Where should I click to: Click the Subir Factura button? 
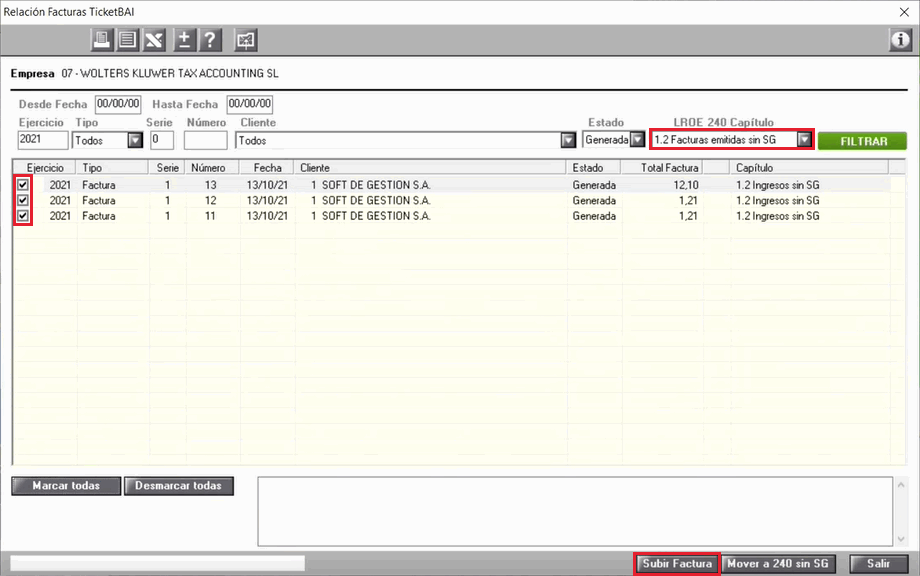click(677, 564)
